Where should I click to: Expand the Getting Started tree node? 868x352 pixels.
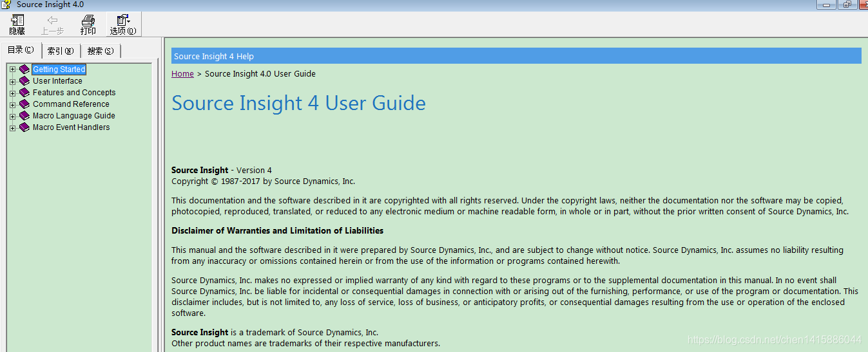(12, 69)
